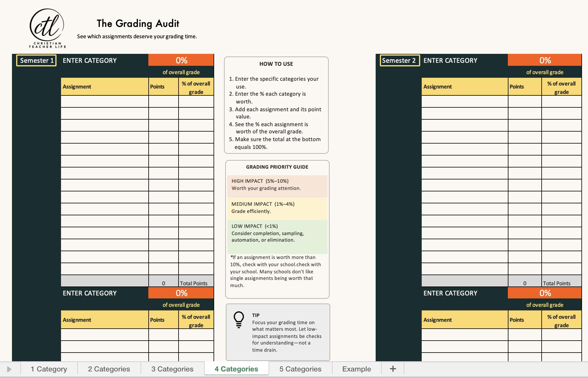Viewport: 588px width, 378px height.
Task: Click note about assignments worth more than 10%
Action: click(x=275, y=271)
